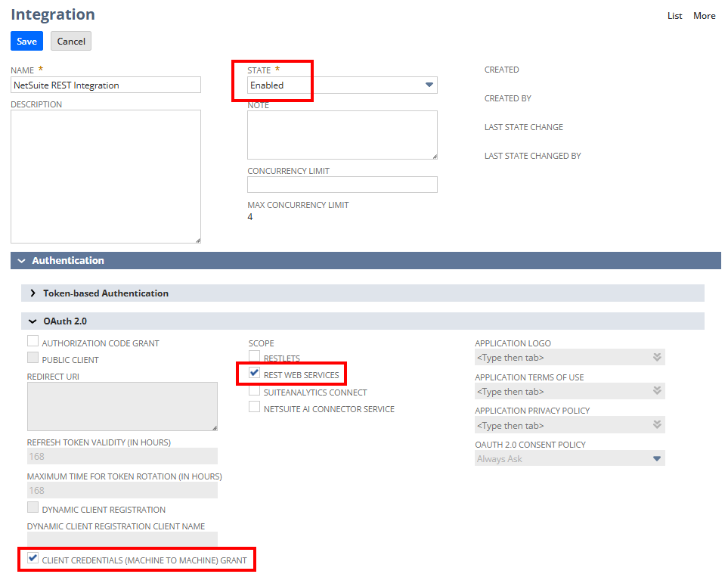Expand Token-based Authentication section

click(x=363, y=293)
